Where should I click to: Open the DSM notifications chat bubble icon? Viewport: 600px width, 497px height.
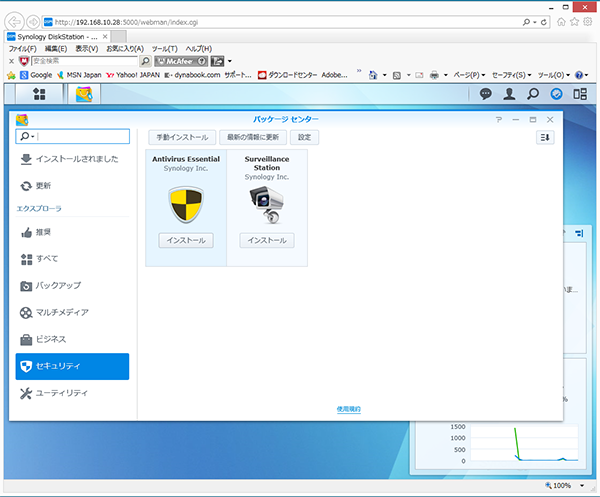(486, 94)
